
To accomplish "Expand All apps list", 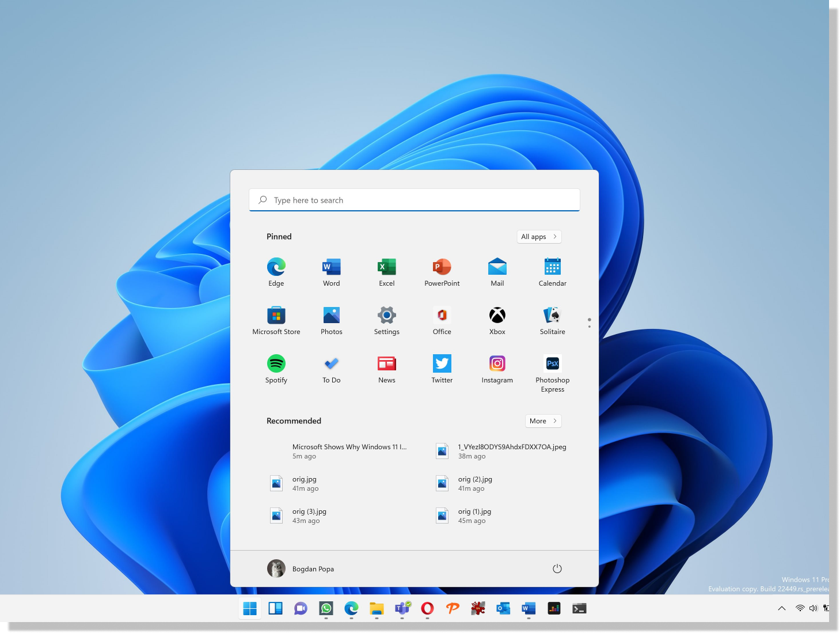I will pyautogui.click(x=539, y=237).
